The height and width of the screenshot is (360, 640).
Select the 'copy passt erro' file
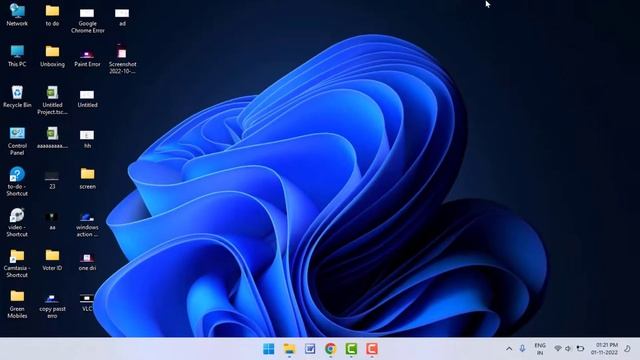coord(52,306)
